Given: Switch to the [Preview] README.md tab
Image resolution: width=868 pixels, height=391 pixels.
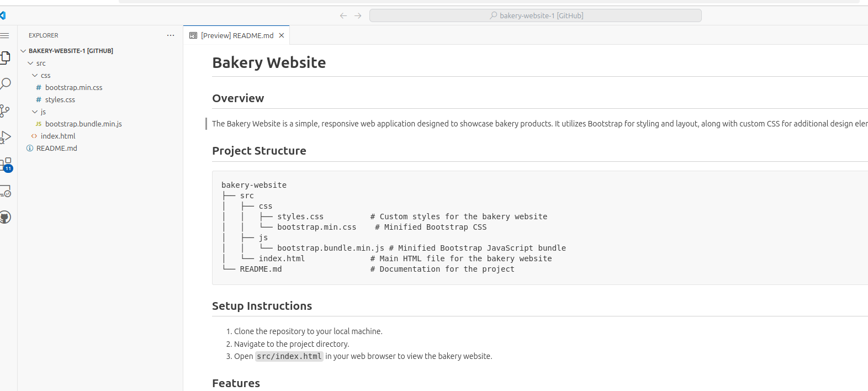Looking at the screenshot, I should [x=237, y=35].
